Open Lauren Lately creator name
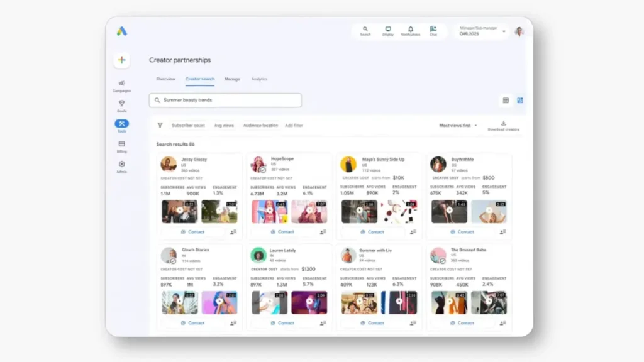 (x=282, y=250)
